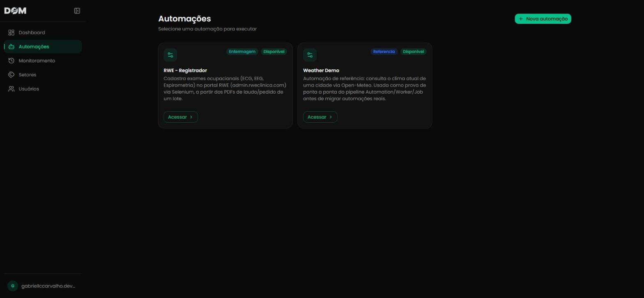This screenshot has width=644, height=298.
Task: Go to Monitoramento section
Action: pos(43,61)
